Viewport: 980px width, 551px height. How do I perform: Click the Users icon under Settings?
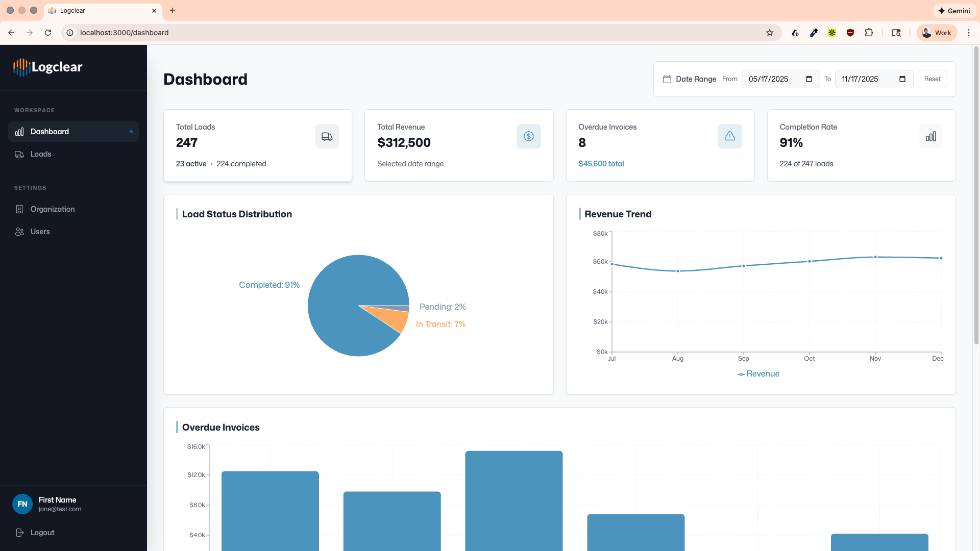[19, 232]
